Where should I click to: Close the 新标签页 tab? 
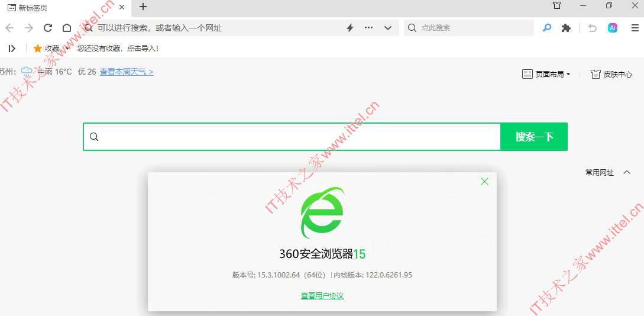pos(122,7)
